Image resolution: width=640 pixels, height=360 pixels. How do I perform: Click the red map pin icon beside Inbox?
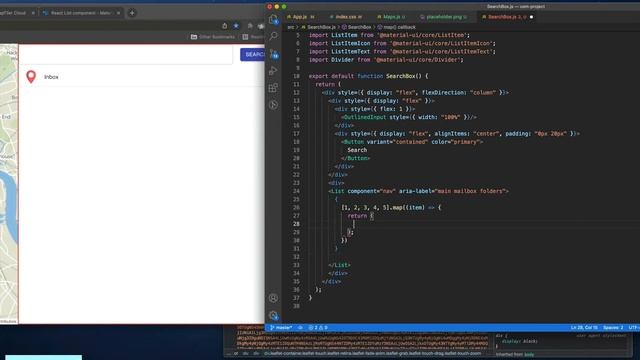tap(31, 77)
